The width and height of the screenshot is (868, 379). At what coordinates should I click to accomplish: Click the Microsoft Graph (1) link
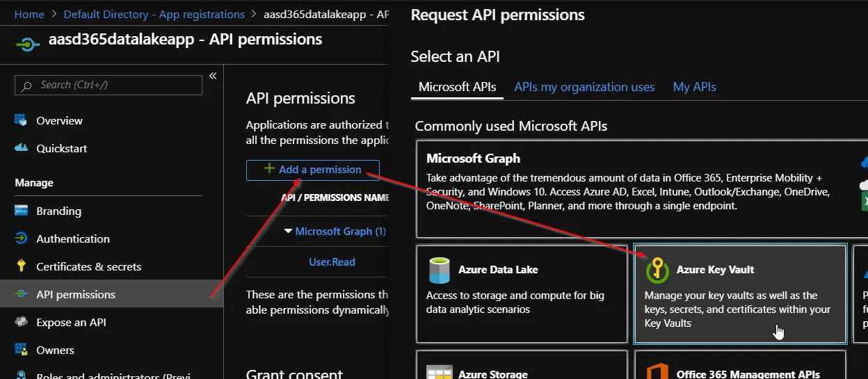[340, 231]
